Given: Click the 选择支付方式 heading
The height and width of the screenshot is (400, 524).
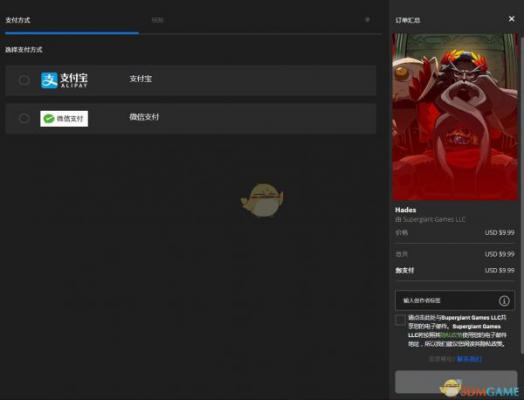Looking at the screenshot, I should [24, 50].
